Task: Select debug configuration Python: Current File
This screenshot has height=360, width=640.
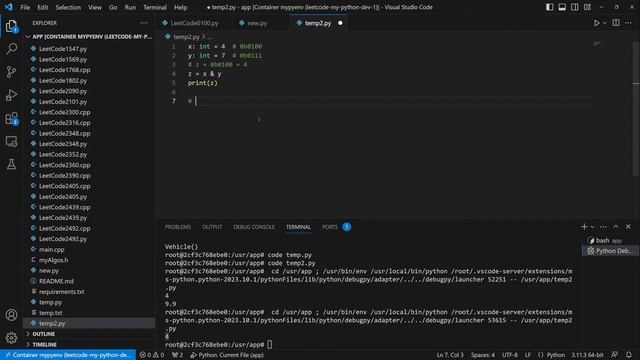Action: (x=227, y=355)
